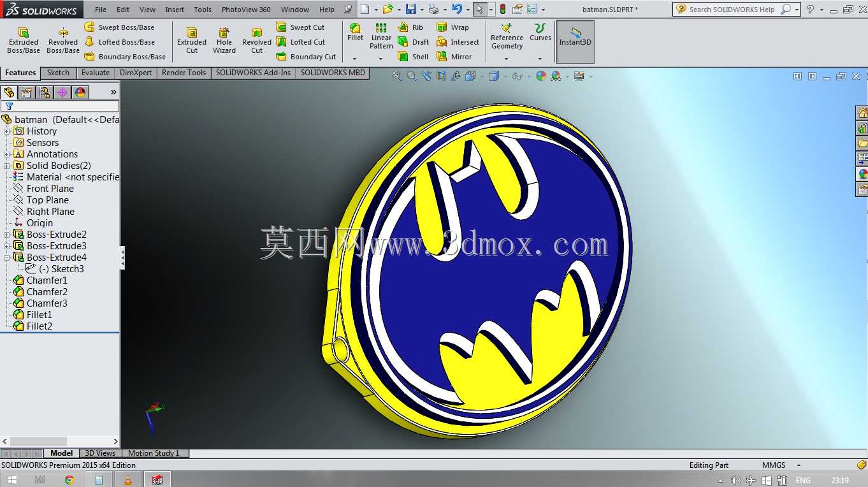The height and width of the screenshot is (487, 868).
Task: Switch to the Sketch tab
Action: pos(58,73)
